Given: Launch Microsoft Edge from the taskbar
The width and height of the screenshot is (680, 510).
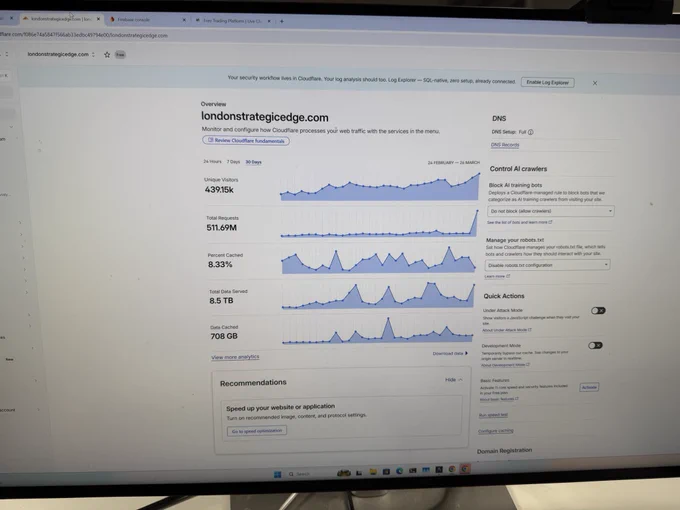Looking at the screenshot, I should [x=399, y=471].
